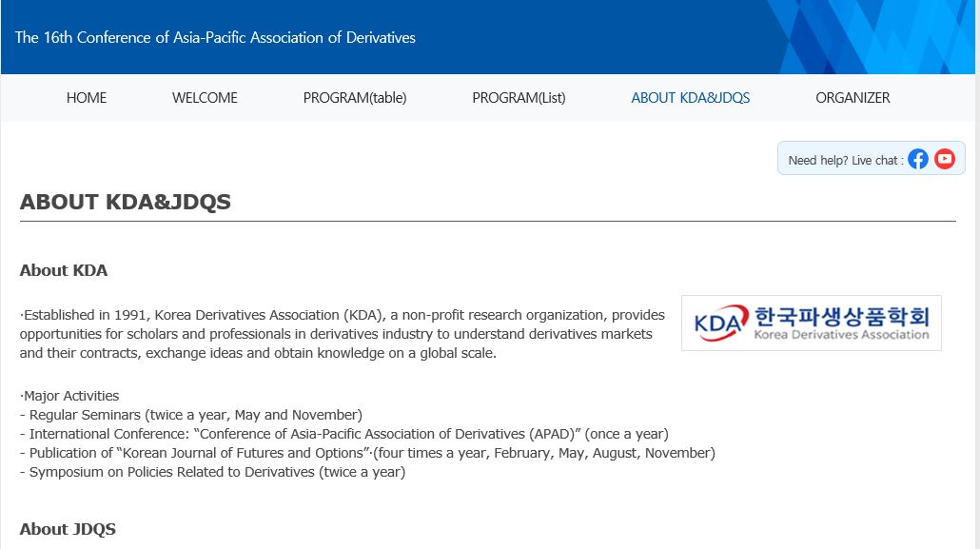Click the '·Major Activities' line
Image resolution: width=980 pixels, height=549 pixels.
[69, 396]
